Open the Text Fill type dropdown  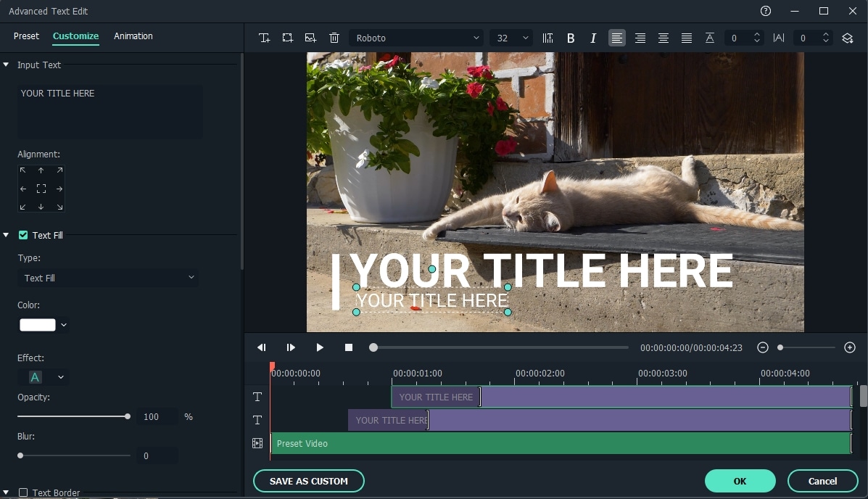click(x=108, y=278)
